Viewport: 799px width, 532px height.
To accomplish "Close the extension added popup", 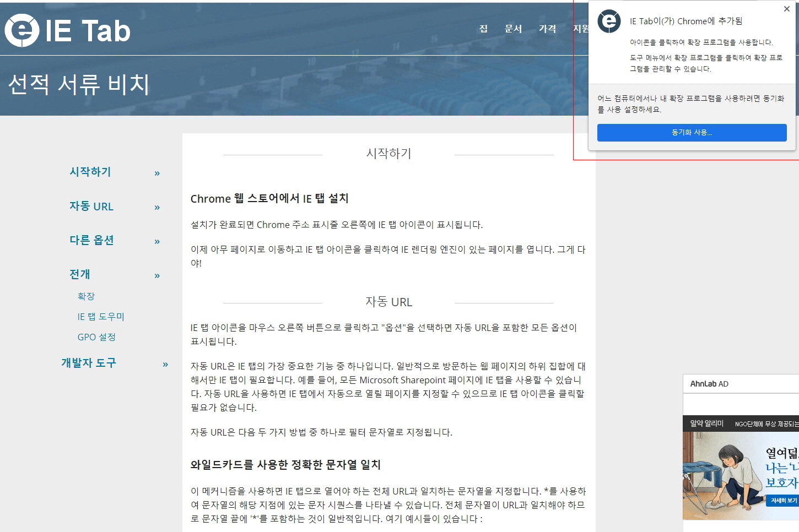I will (x=787, y=9).
